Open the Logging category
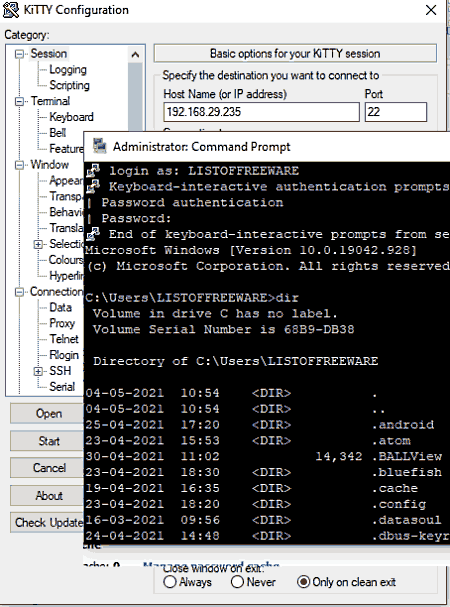The height and width of the screenshot is (607, 450). (68, 69)
